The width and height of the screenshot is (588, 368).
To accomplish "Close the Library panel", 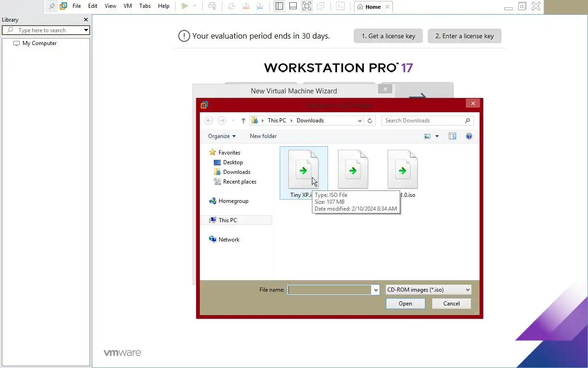I will tap(85, 20).
